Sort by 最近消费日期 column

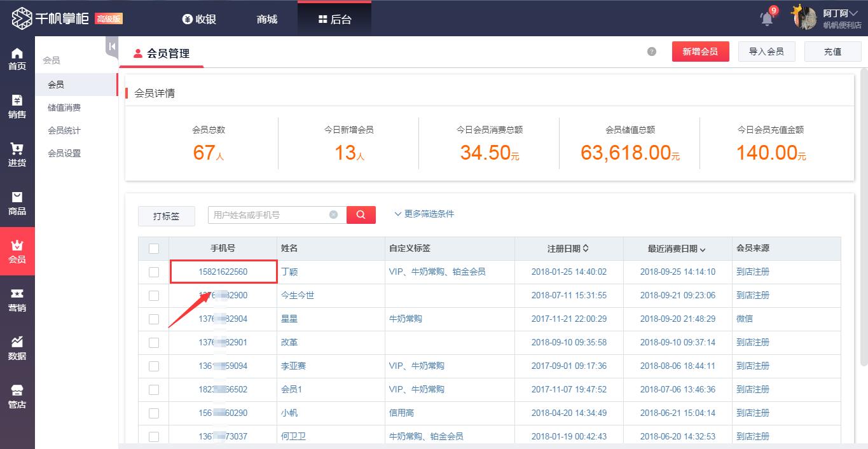[x=677, y=249]
